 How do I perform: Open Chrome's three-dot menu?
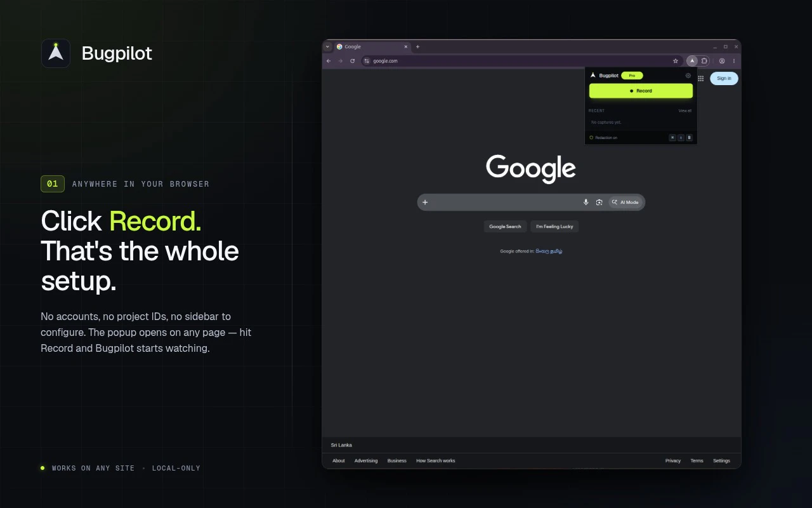point(734,61)
